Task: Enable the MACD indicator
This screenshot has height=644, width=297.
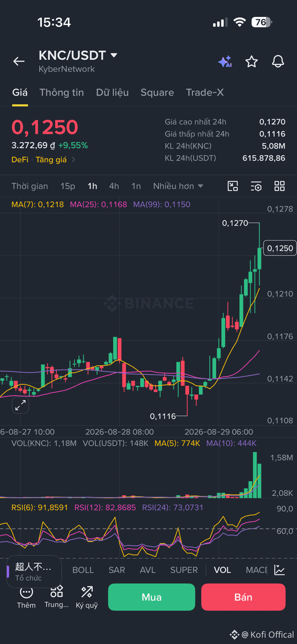Action: [x=256, y=570]
